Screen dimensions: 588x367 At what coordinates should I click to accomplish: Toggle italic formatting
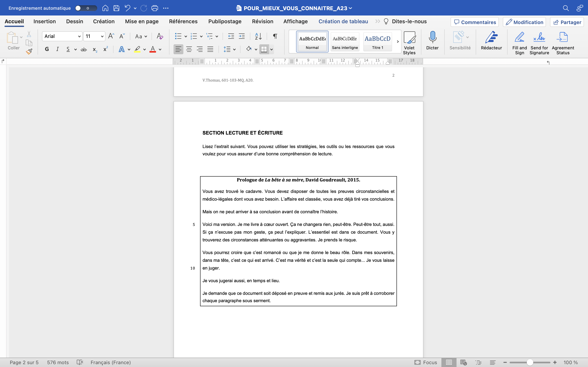click(x=57, y=49)
